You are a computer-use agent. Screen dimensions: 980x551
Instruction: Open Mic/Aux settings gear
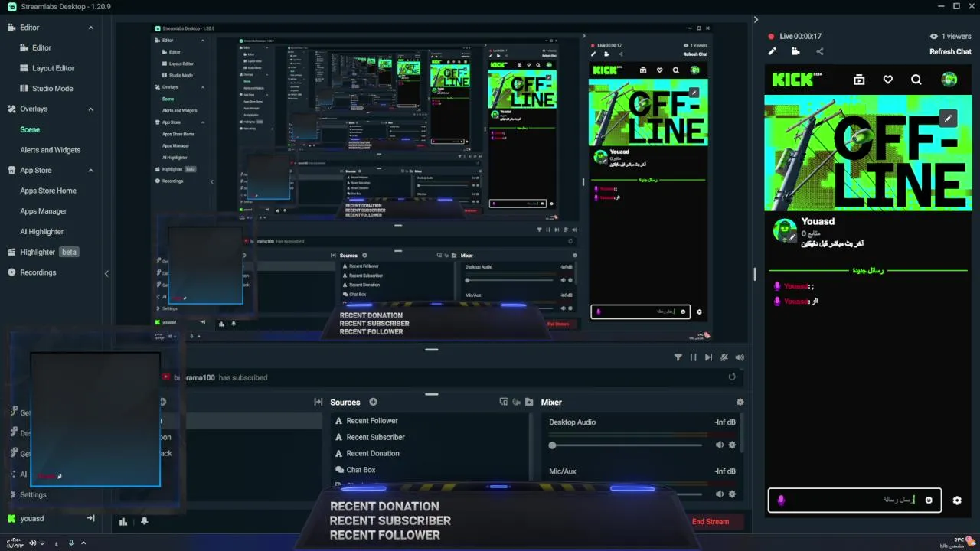pyautogui.click(x=732, y=494)
